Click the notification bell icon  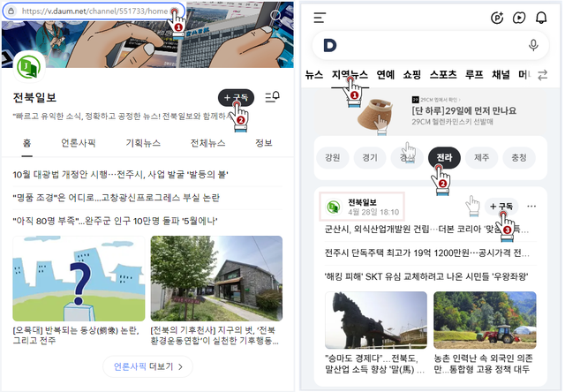pyautogui.click(x=541, y=18)
